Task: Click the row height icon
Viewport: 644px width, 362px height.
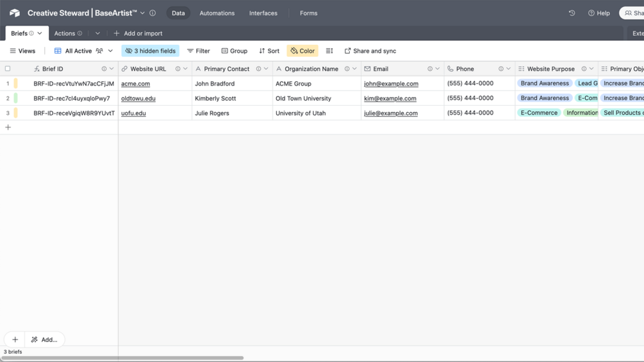Action: [x=329, y=51]
